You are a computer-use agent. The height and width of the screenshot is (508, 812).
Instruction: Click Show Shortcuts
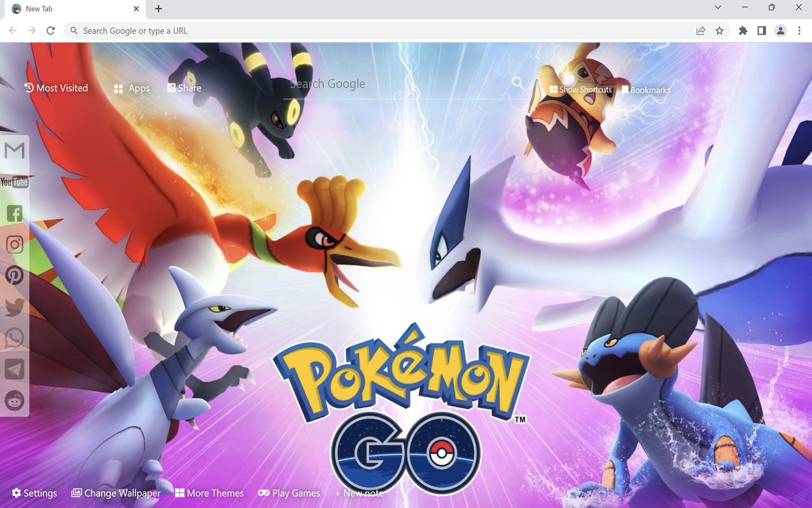(581, 90)
